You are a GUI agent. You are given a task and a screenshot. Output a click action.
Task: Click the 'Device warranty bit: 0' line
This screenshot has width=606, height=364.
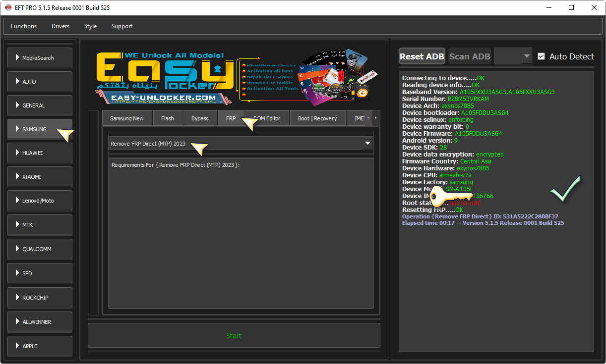tap(435, 127)
